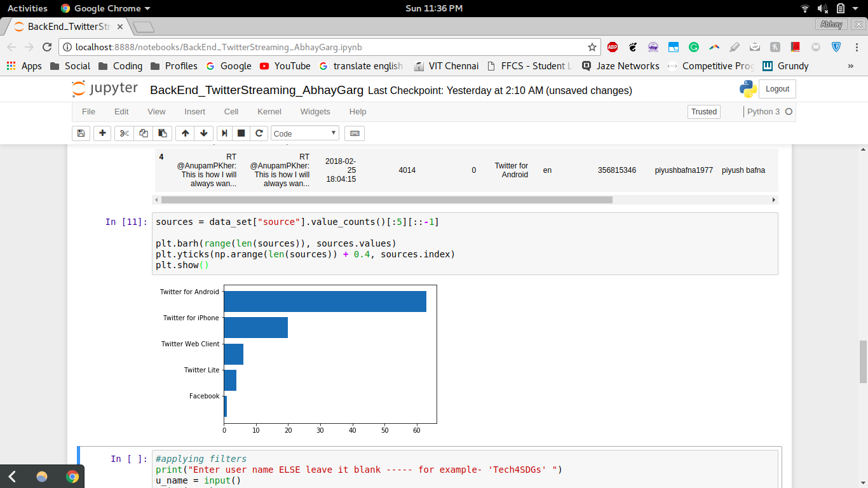This screenshot has height=488, width=868.
Task: Open command palette keyboard icon
Action: point(355,133)
